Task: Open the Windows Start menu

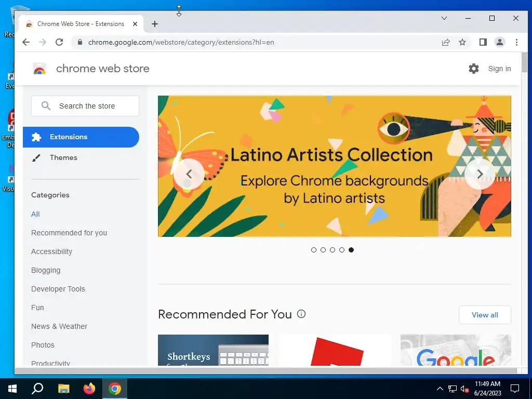Action: coord(12,389)
